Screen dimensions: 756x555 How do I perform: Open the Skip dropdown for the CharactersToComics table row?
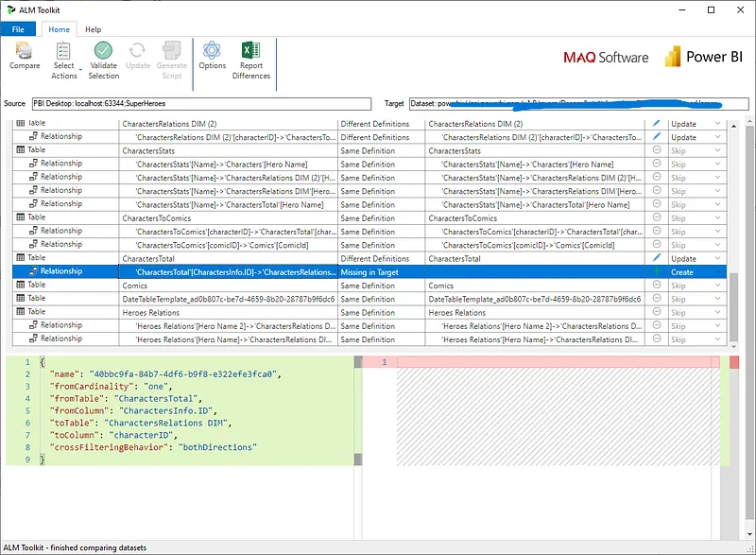pyautogui.click(x=718, y=218)
